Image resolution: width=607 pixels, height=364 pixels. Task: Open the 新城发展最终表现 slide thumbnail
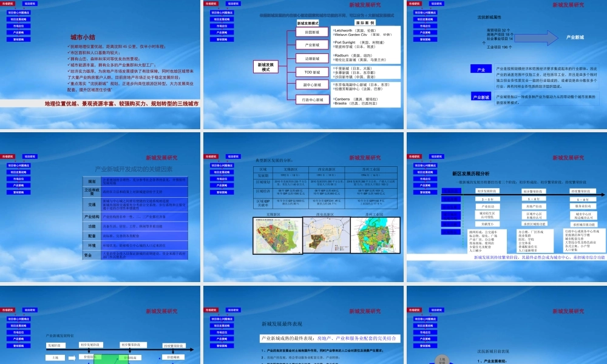(x=303, y=325)
